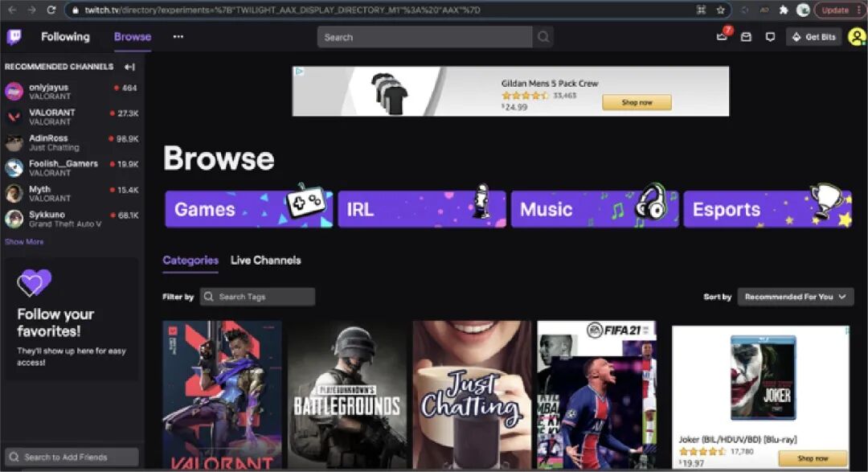Click the Joker (BIL/HDUV/BD) product title

738,439
